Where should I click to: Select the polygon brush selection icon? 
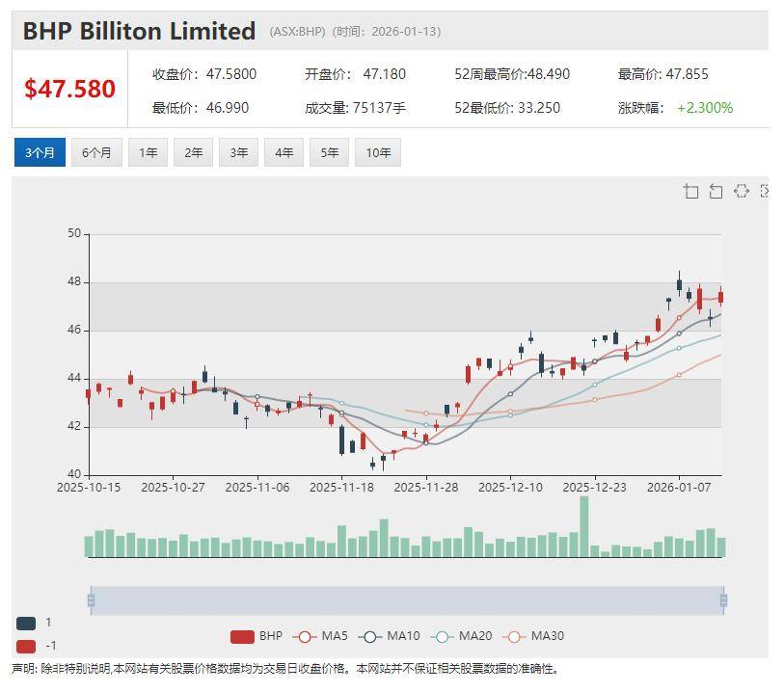click(741, 191)
